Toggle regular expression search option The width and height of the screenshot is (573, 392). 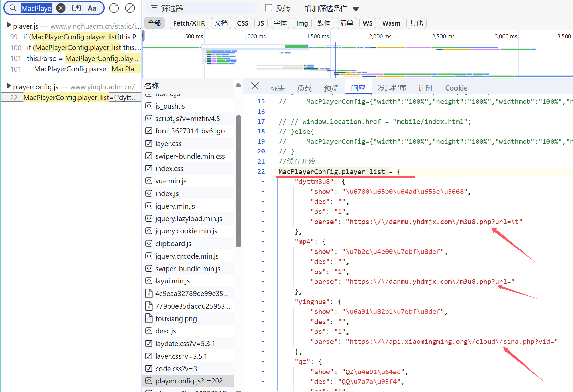76,8
